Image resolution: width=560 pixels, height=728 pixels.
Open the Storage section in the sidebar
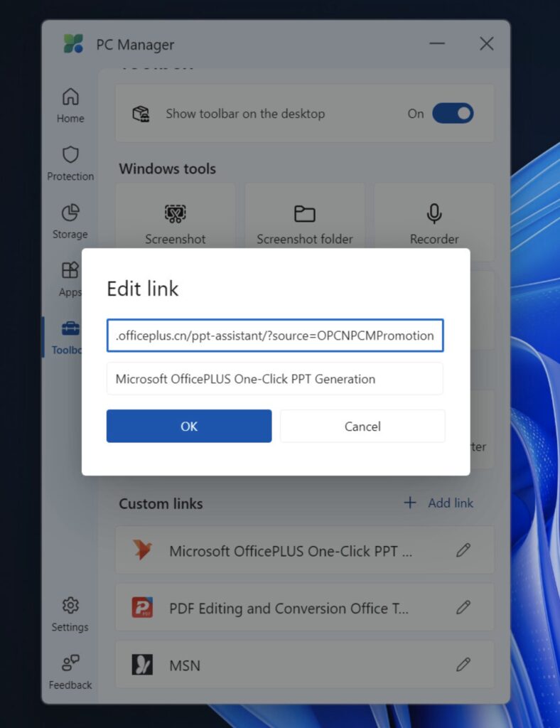(70, 222)
